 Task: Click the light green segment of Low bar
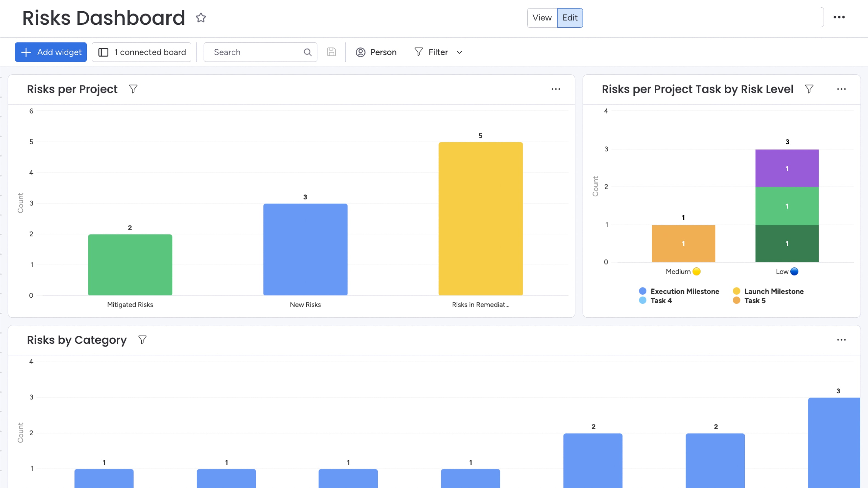[x=787, y=206]
